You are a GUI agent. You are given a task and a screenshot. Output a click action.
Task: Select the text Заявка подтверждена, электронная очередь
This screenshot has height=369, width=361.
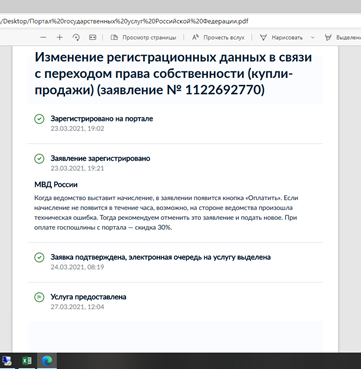click(161, 257)
